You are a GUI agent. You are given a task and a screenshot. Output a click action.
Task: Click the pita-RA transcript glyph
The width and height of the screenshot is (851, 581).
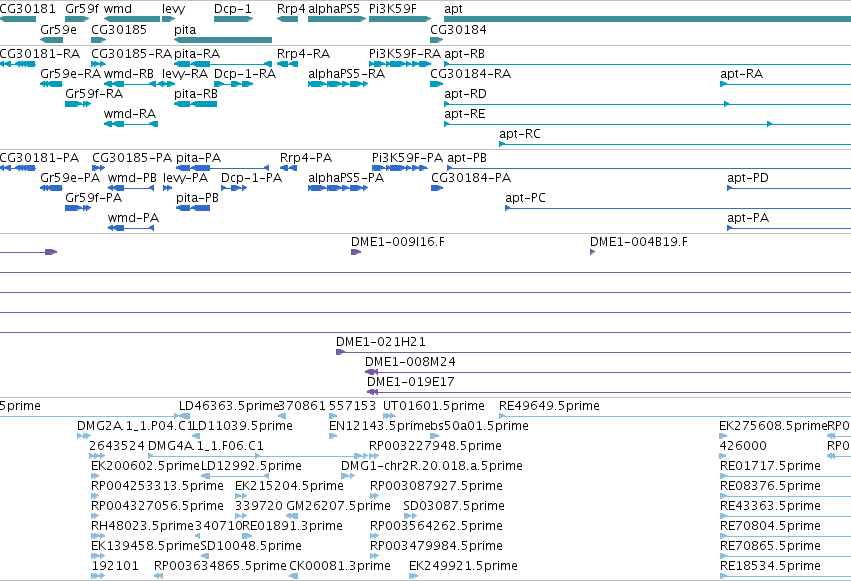(223, 64)
